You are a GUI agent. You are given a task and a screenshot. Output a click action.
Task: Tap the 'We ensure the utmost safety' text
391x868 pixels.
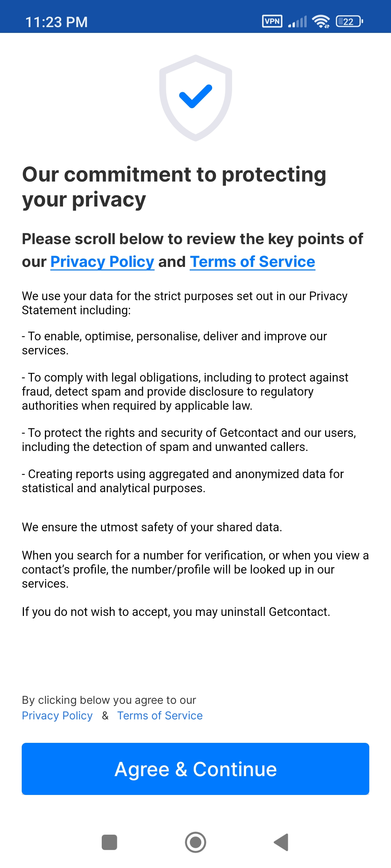tap(152, 527)
